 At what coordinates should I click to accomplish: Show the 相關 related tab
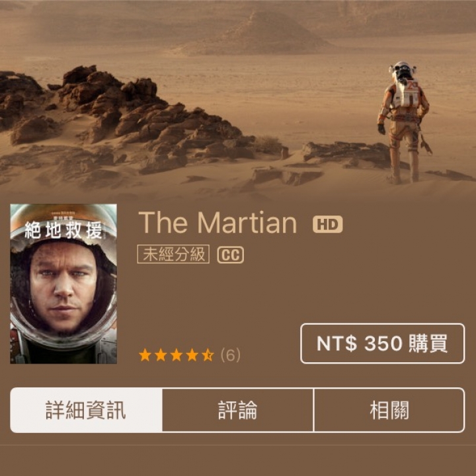389,410
